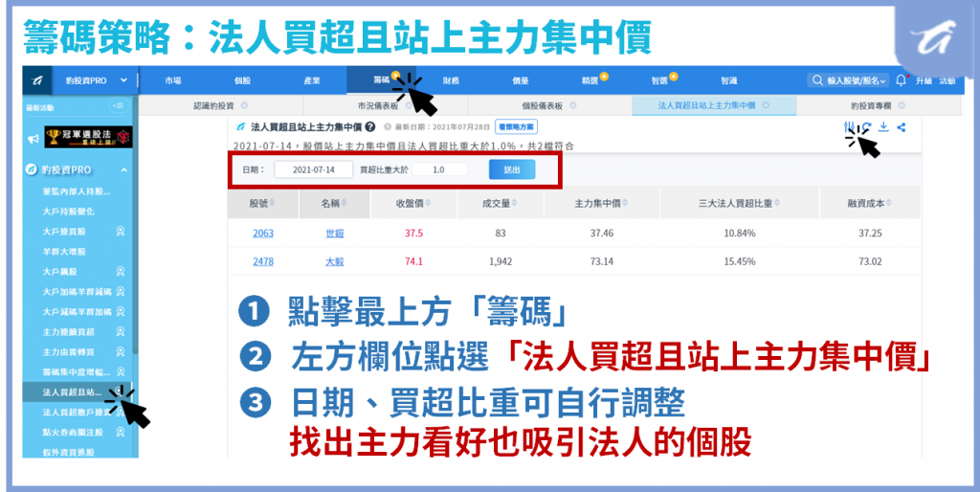Viewport: 980px width, 492px height.
Task: Switch to the 認識豹投資 tab
Action: coord(213,105)
